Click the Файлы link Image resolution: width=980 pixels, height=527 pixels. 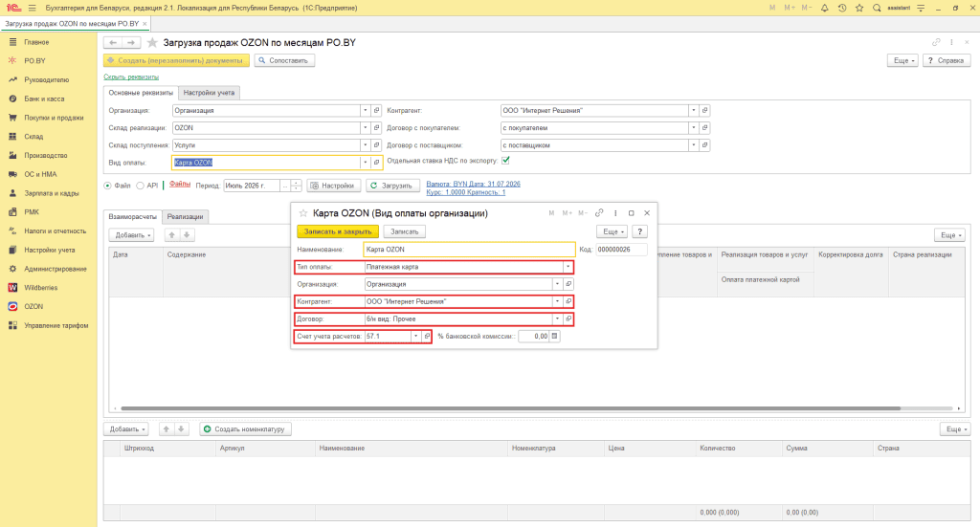180,185
